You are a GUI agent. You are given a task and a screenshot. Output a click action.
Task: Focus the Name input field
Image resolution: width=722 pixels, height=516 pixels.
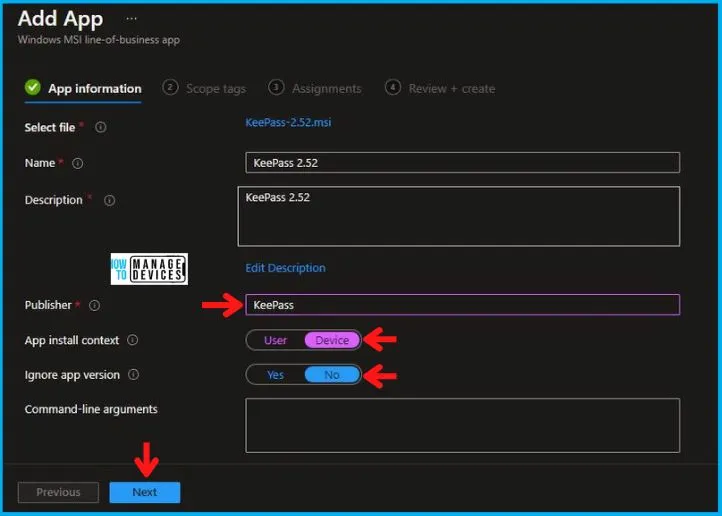coord(462,162)
